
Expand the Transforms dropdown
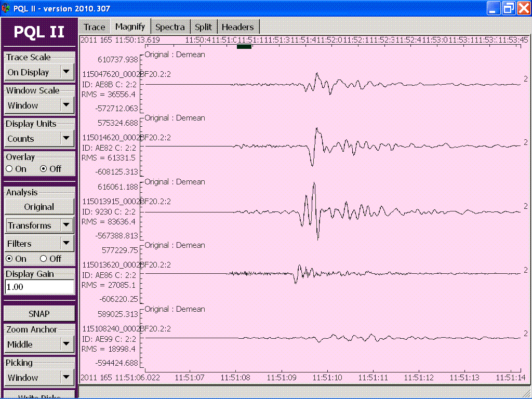[x=39, y=225]
